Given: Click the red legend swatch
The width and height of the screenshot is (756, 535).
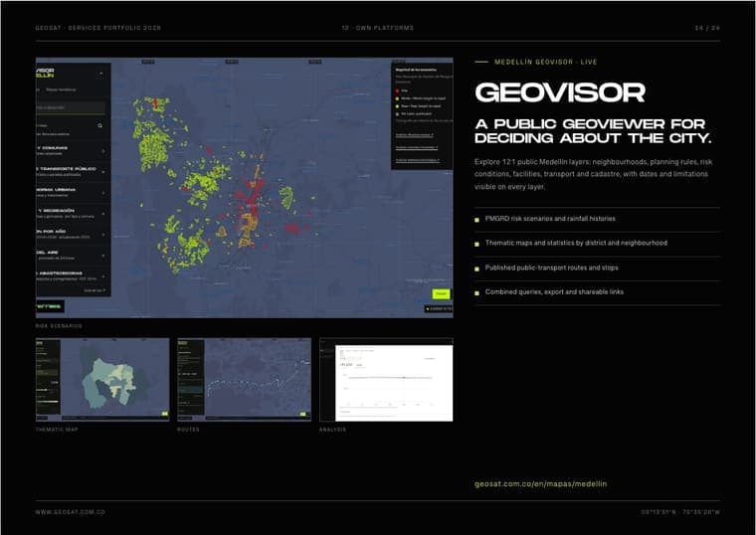Looking at the screenshot, I should point(397,90).
